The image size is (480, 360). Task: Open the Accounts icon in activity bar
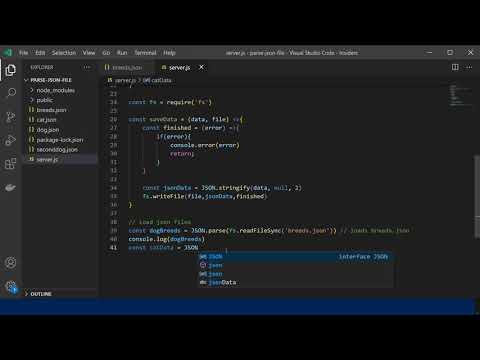tap(11, 263)
